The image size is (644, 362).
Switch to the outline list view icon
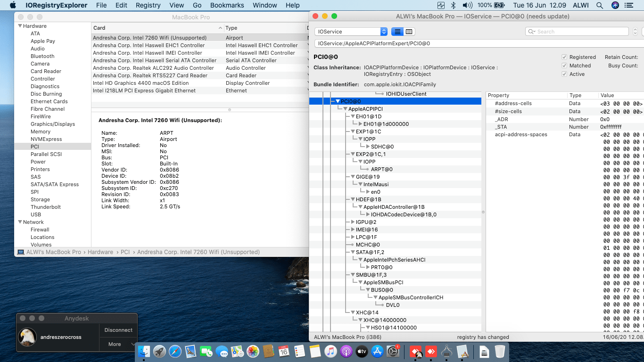click(x=397, y=32)
